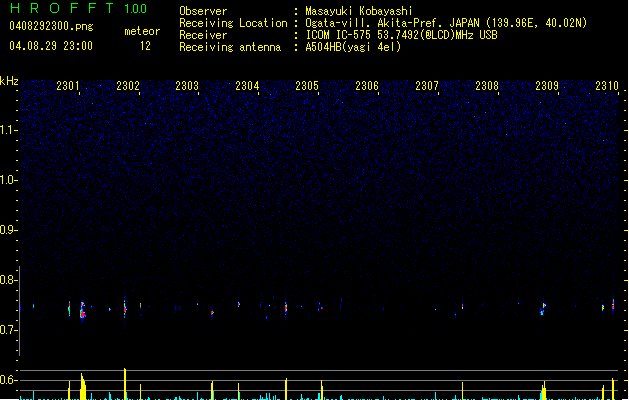Image resolution: width=629 pixels, height=400 pixels.
Task: Click the 2307 time marker
Action: click(x=427, y=86)
